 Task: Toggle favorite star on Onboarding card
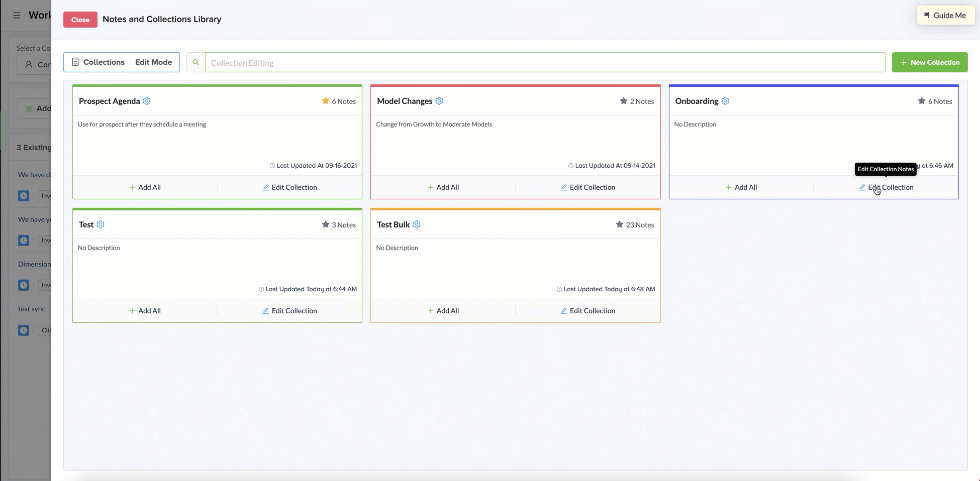tap(922, 101)
